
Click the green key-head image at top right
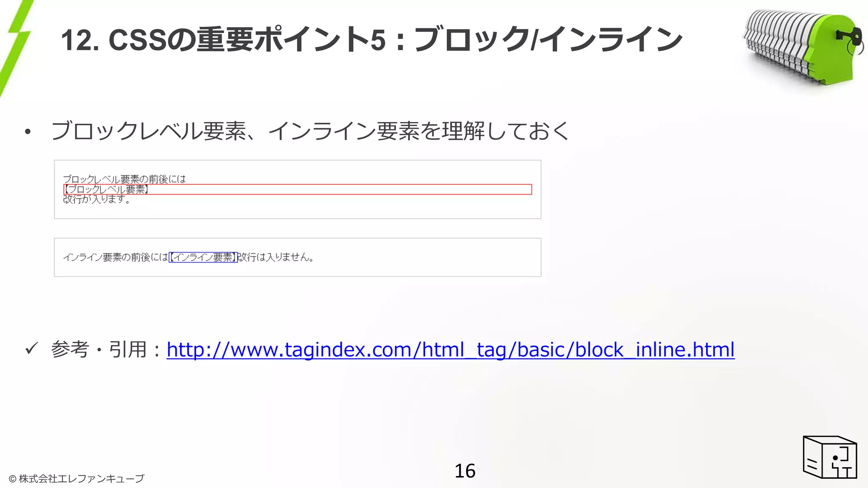click(804, 47)
